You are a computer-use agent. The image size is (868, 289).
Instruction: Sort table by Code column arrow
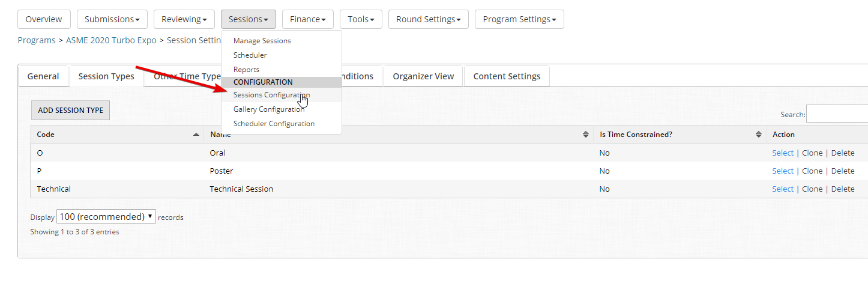196,135
